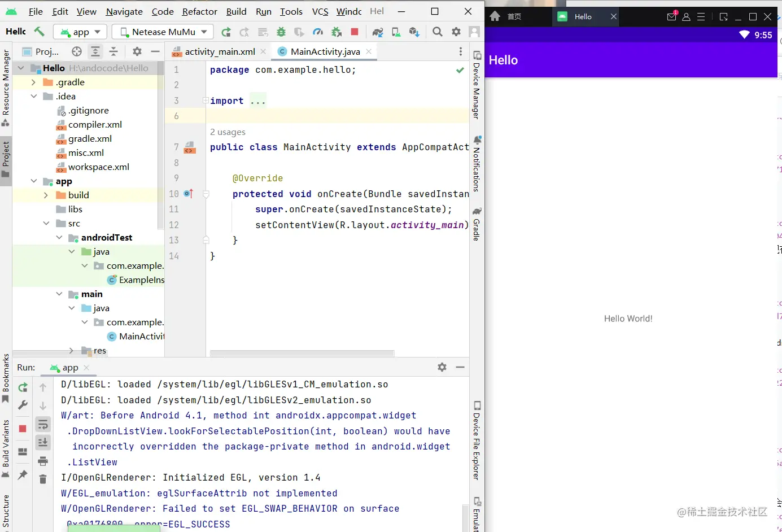Viewport: 782px width, 532px height.
Task: Click Select Opened File crosshair icon
Action: (x=77, y=51)
